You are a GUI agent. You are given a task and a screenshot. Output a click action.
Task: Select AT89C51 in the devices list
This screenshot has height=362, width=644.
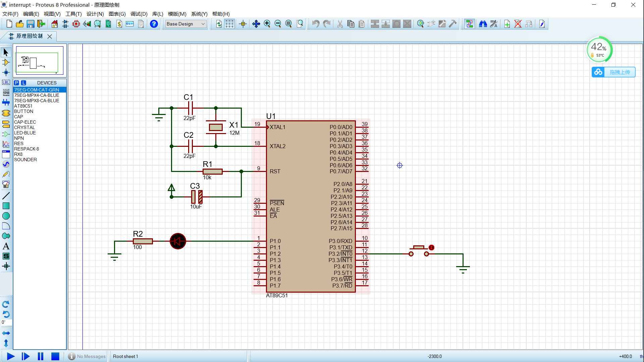coord(23,106)
